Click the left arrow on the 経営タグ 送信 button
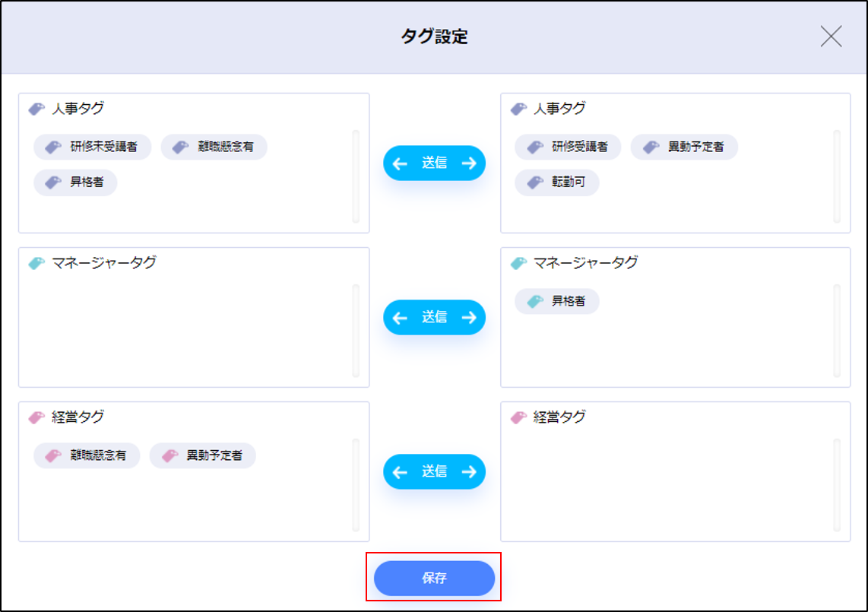868x612 pixels. (x=400, y=472)
